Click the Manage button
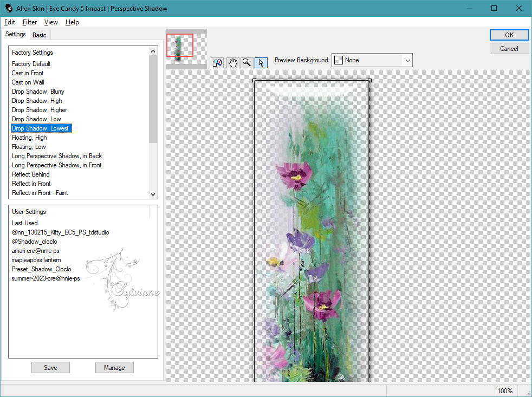 tap(114, 367)
